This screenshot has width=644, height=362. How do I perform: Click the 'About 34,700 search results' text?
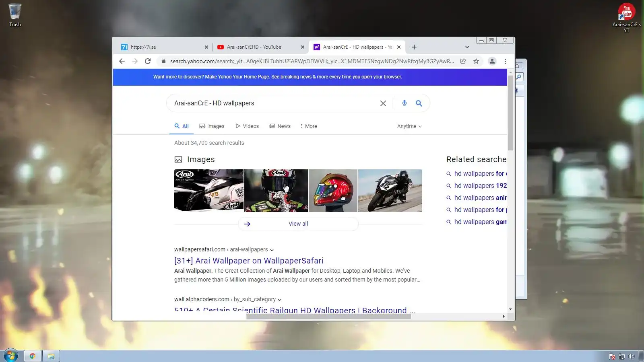(209, 143)
